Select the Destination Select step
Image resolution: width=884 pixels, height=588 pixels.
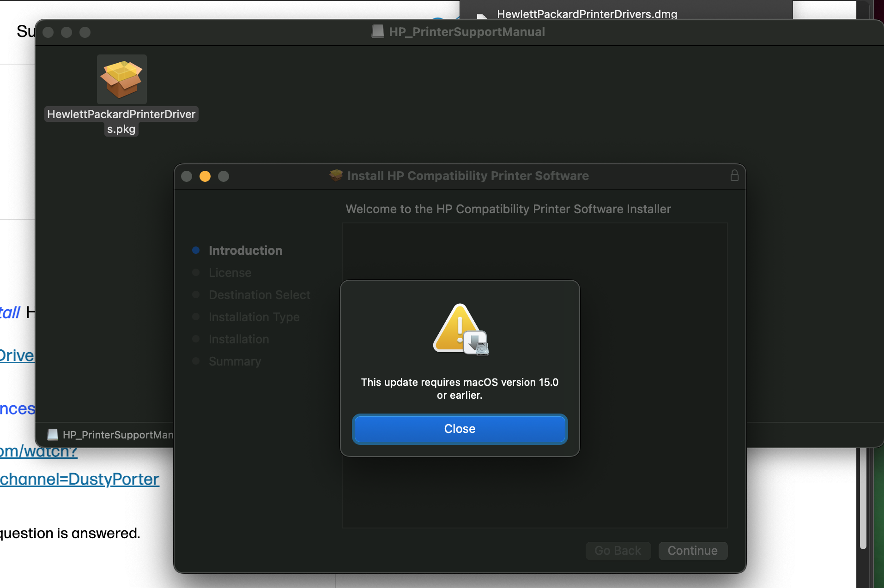point(259,294)
